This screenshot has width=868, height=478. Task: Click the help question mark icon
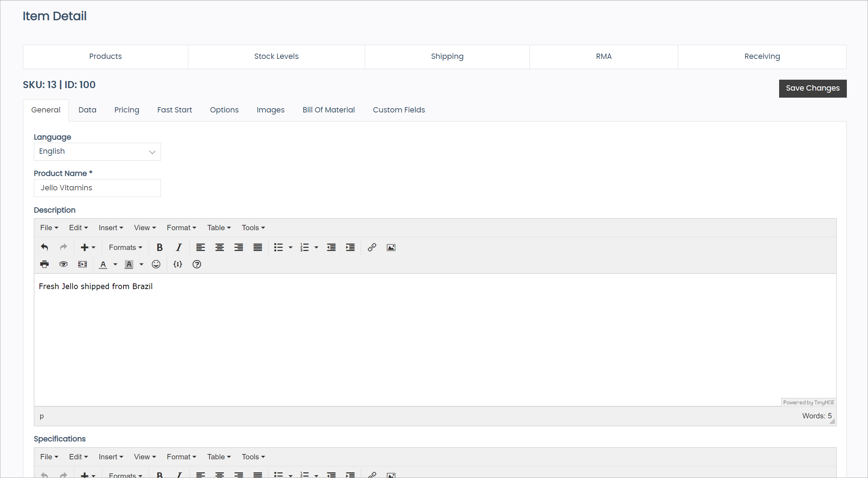pos(197,264)
